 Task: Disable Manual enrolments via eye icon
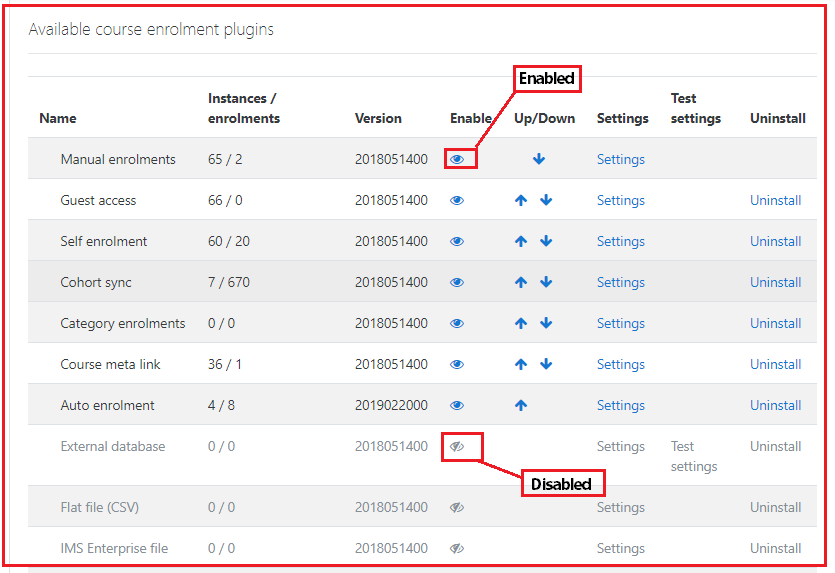(x=457, y=159)
